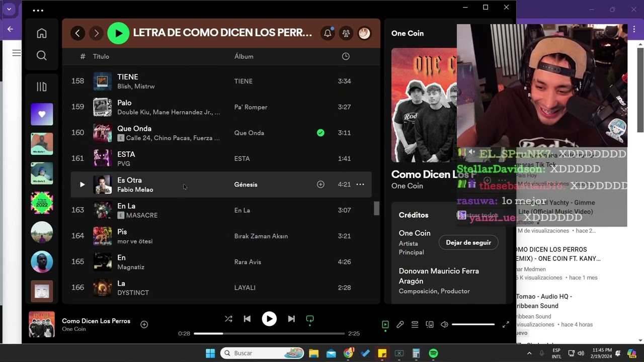
Task: Open Liked Songs playlist in sidebar
Action: click(x=42, y=114)
